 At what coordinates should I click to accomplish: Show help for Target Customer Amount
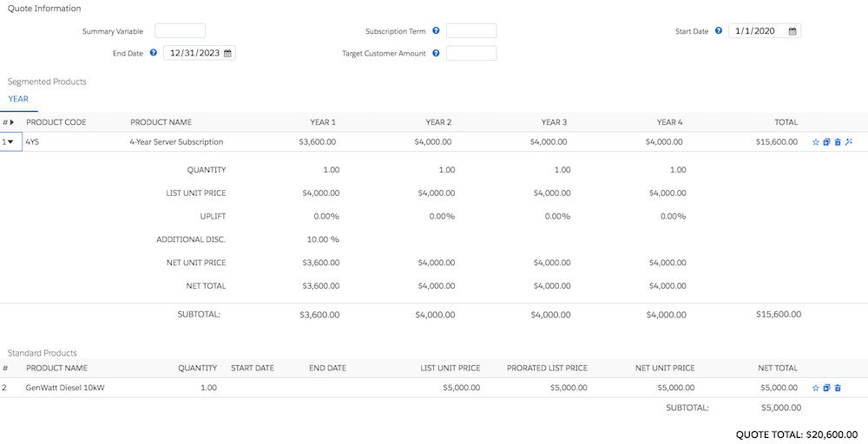[x=436, y=53]
